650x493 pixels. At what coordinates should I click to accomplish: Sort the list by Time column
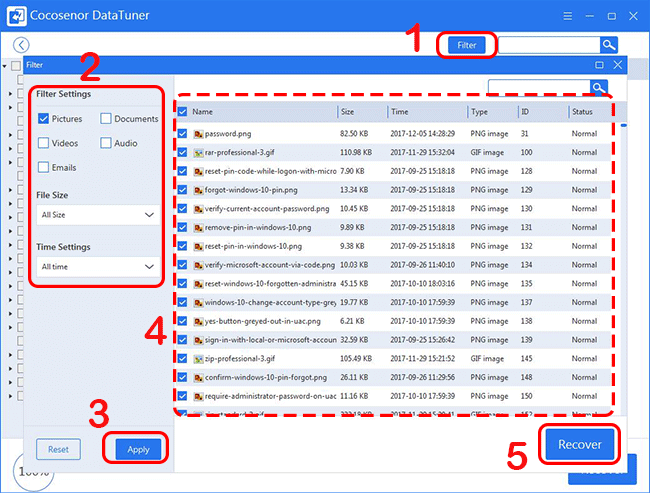(400, 112)
